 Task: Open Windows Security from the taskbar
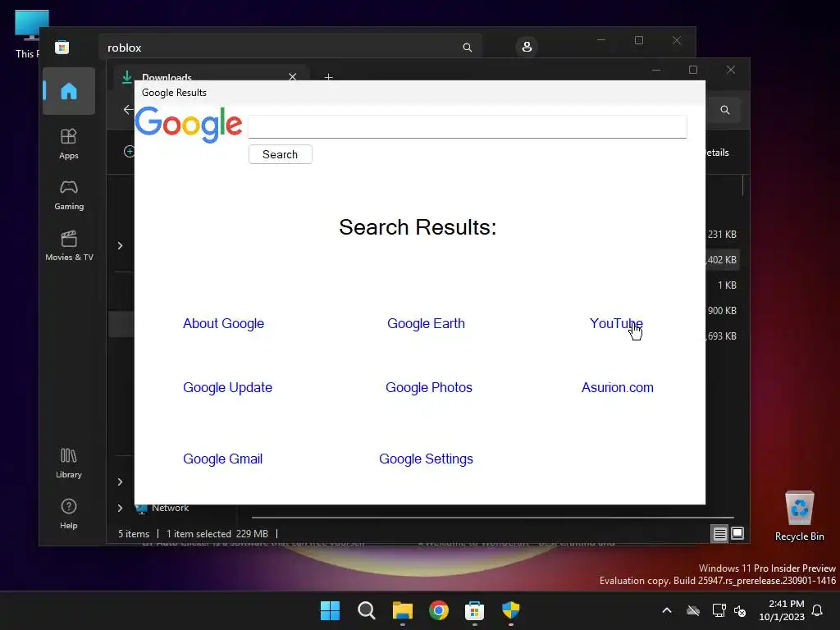(x=510, y=610)
